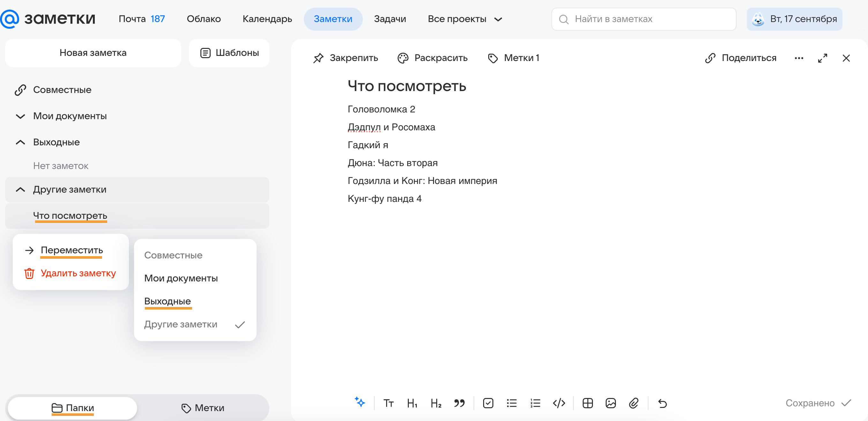This screenshot has height=421, width=868.
Task: Open text size formatting Tт
Action: point(388,403)
